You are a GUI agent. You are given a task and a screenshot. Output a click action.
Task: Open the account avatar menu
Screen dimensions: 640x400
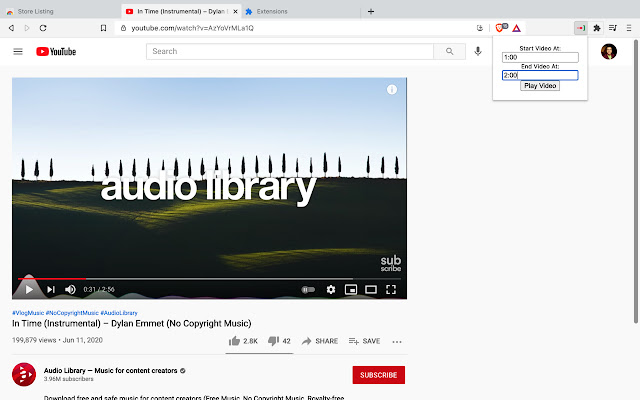(x=609, y=51)
